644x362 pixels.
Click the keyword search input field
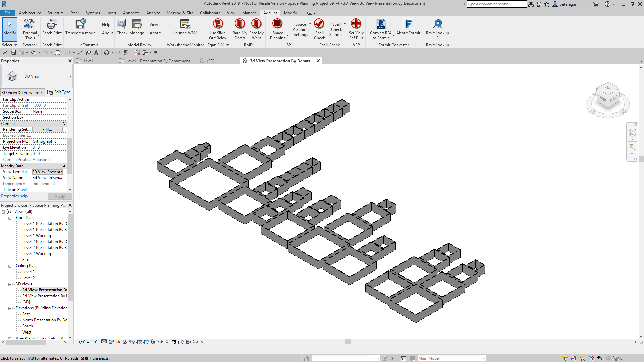[496, 4]
